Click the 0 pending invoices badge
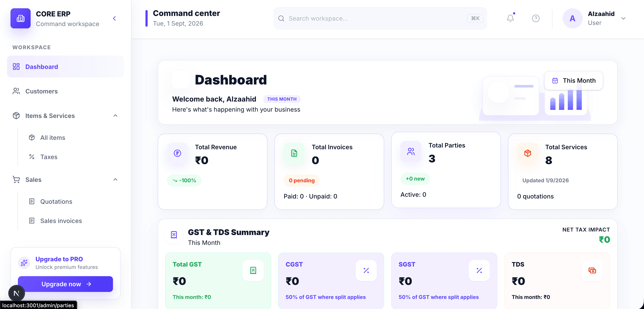This screenshot has width=644, height=309. coord(301,180)
